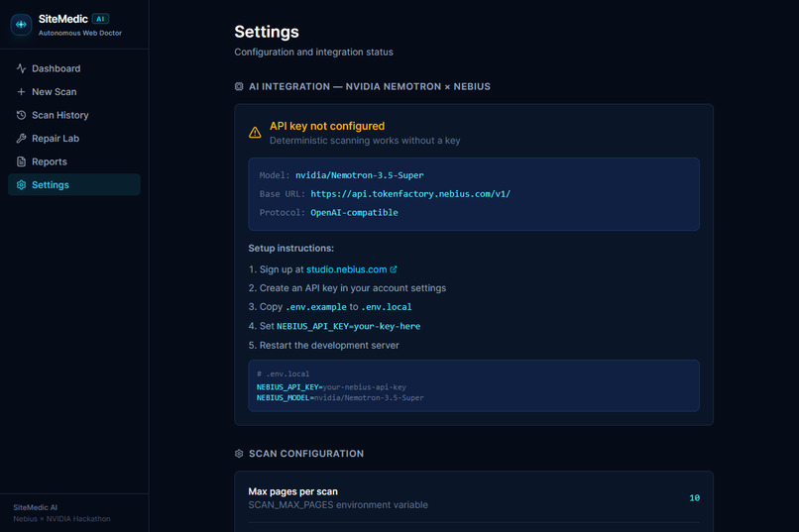
Task: Click the '# .env.local' comment line
Action: (283, 373)
